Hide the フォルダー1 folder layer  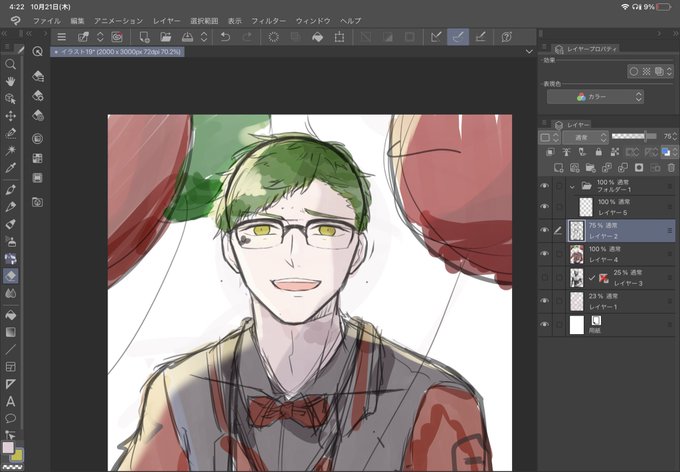click(544, 186)
